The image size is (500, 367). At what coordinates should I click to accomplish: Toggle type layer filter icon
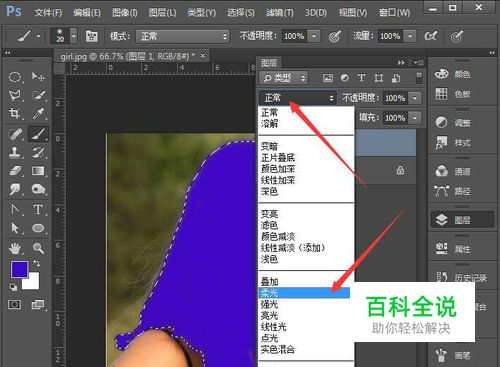tap(361, 78)
